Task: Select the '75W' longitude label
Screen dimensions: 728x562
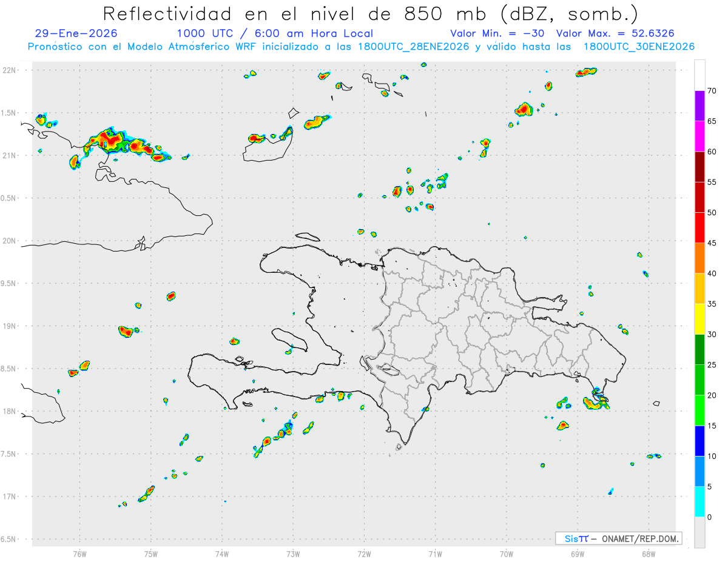Action: pos(151,554)
